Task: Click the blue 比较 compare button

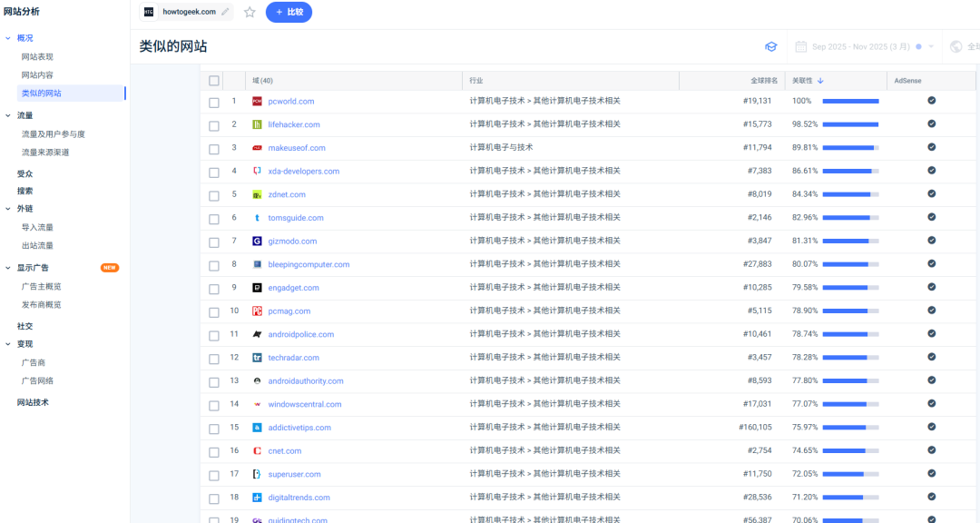Action: tap(289, 12)
